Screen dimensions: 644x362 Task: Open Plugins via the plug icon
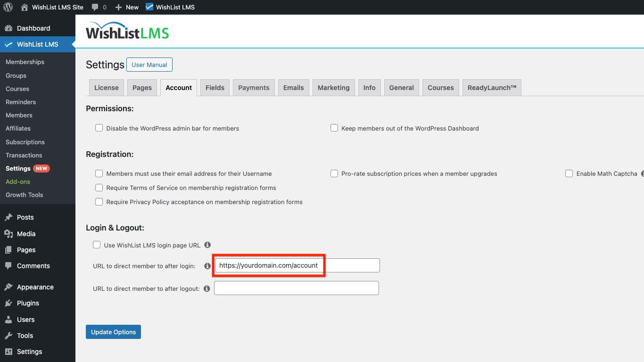click(x=9, y=303)
